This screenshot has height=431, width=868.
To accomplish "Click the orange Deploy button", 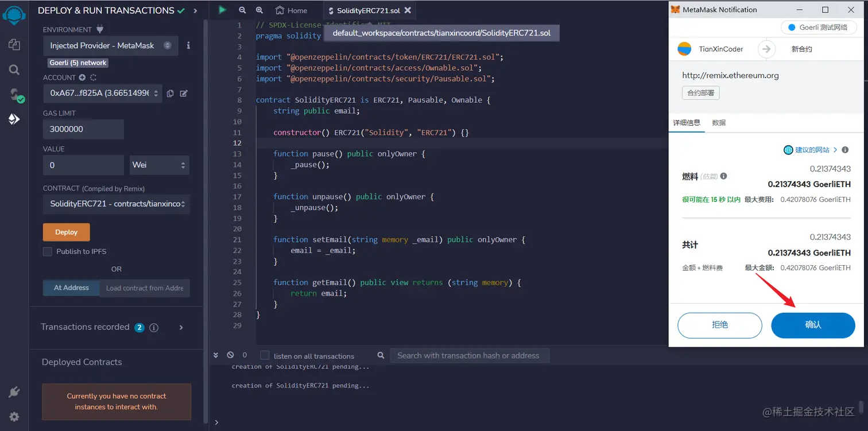I will click(x=67, y=232).
